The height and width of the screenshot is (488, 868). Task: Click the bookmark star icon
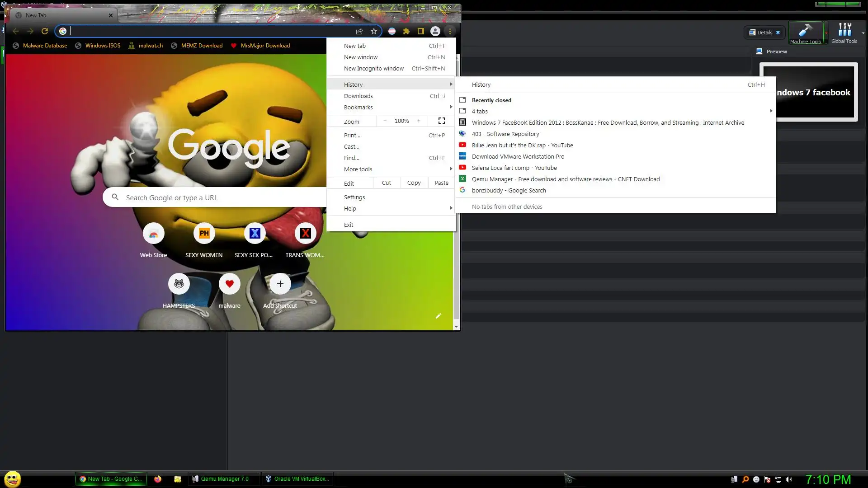pos(374,31)
